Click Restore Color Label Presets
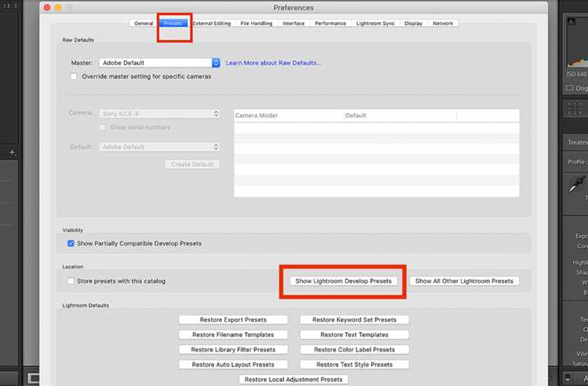Viewport: 588px width, 386px height. 354,350
